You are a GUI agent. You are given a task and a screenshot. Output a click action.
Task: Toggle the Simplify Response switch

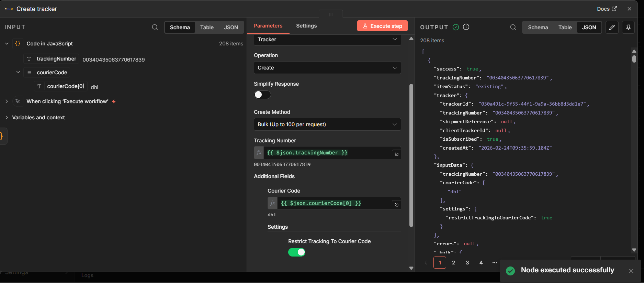click(262, 95)
